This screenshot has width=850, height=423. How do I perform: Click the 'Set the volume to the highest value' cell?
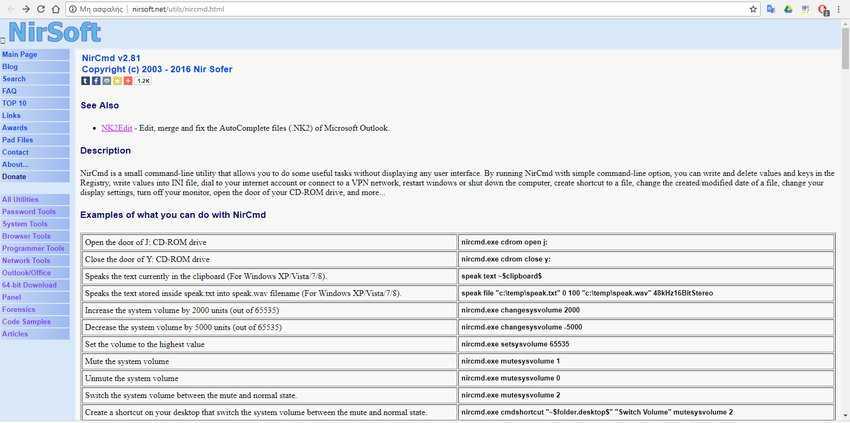270,344
